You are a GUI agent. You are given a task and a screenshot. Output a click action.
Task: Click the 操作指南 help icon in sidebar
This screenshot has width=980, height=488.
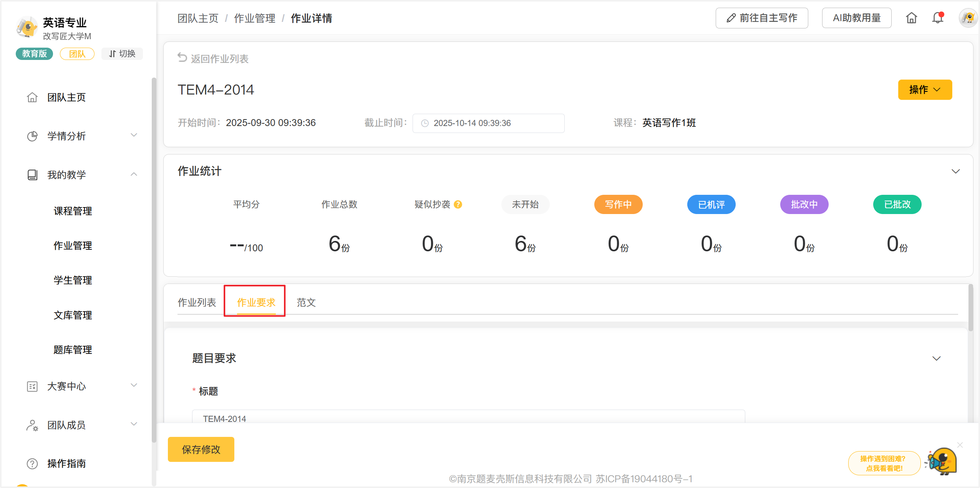click(32, 463)
